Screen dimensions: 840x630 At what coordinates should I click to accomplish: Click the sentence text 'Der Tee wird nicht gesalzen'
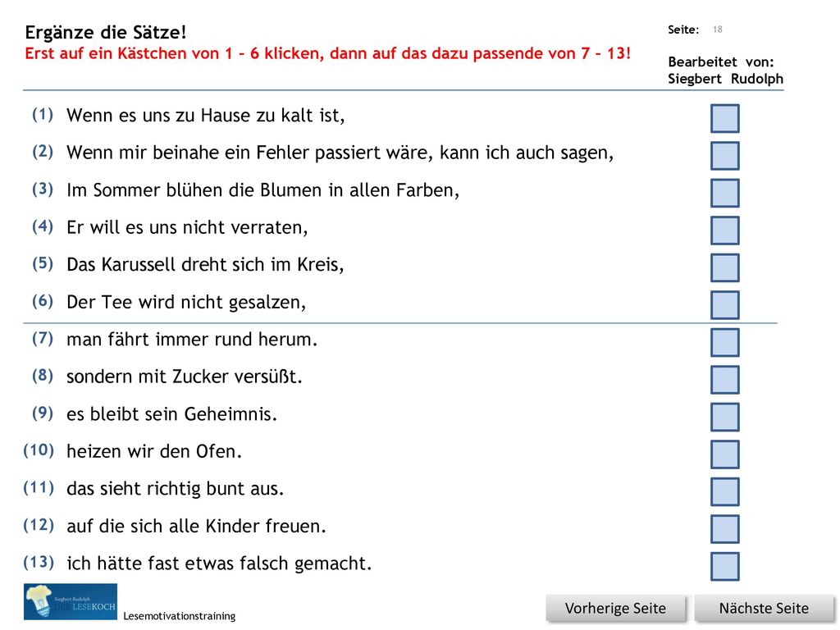pyautogui.click(x=186, y=302)
